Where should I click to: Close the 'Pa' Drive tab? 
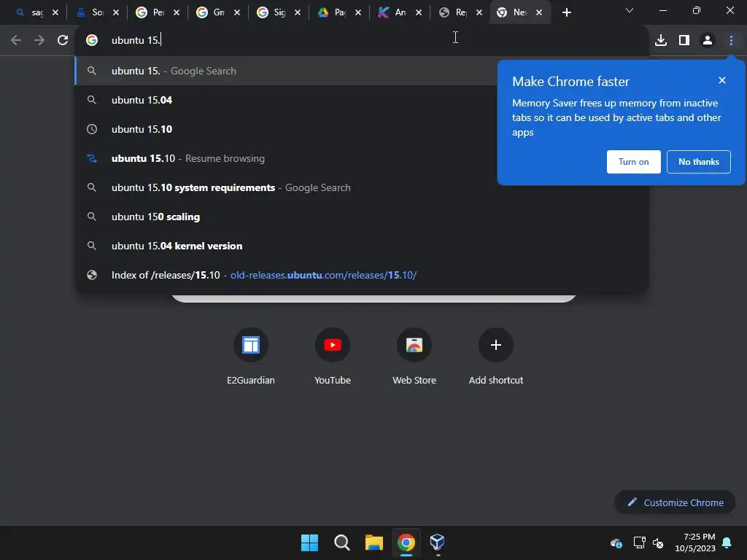point(357,12)
